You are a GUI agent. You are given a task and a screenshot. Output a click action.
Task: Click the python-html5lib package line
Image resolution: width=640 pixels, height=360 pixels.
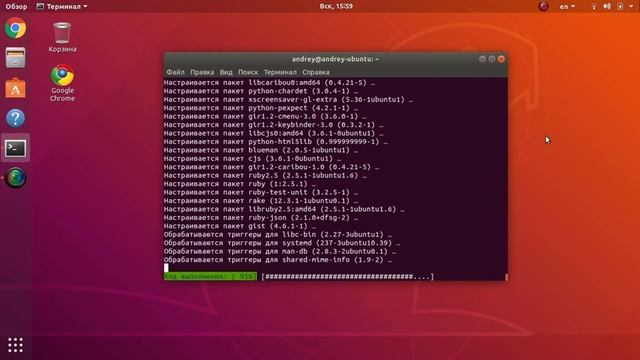pos(276,142)
